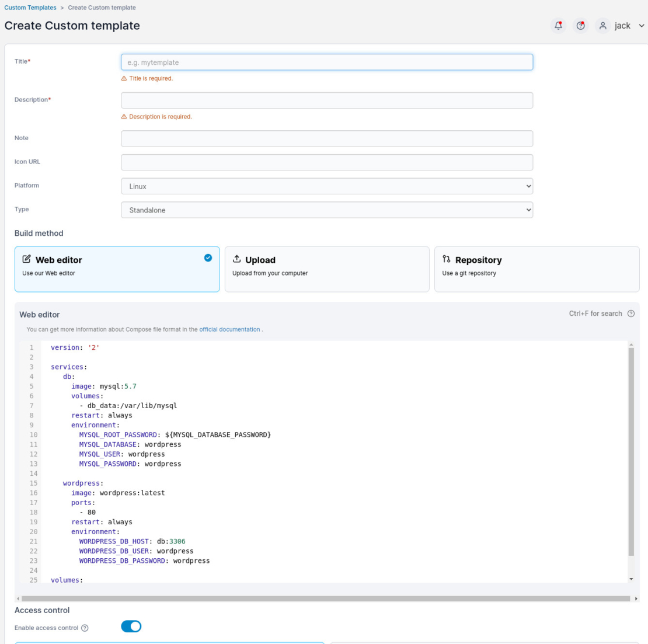Click the Repository git branch icon
Image resolution: width=648 pixels, height=644 pixels.
(x=447, y=259)
